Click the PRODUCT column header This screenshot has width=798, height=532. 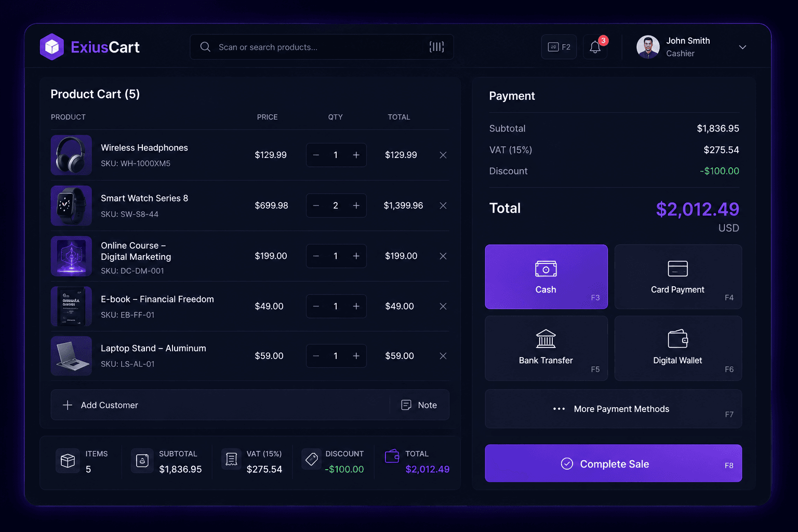[68, 117]
